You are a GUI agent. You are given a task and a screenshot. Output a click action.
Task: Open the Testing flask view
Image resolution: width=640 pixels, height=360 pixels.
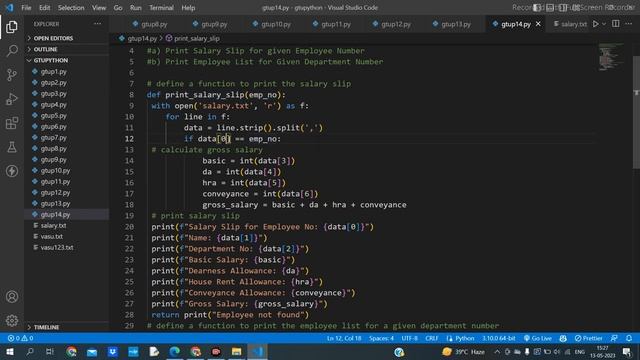click(12, 147)
